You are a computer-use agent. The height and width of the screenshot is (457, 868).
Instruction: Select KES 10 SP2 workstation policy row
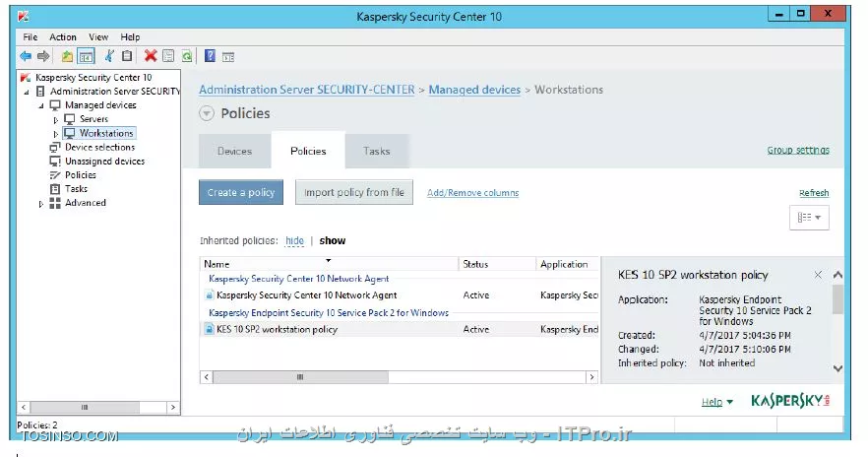pos(400,329)
